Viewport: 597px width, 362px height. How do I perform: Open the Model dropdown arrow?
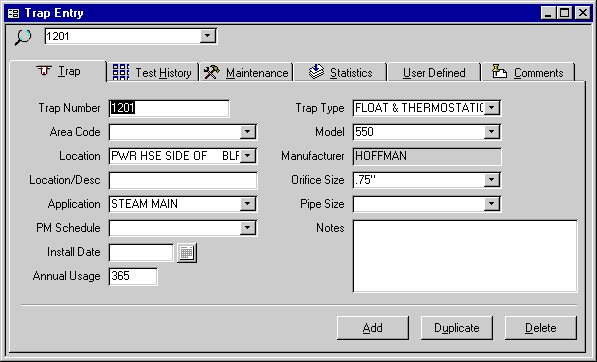click(x=492, y=132)
